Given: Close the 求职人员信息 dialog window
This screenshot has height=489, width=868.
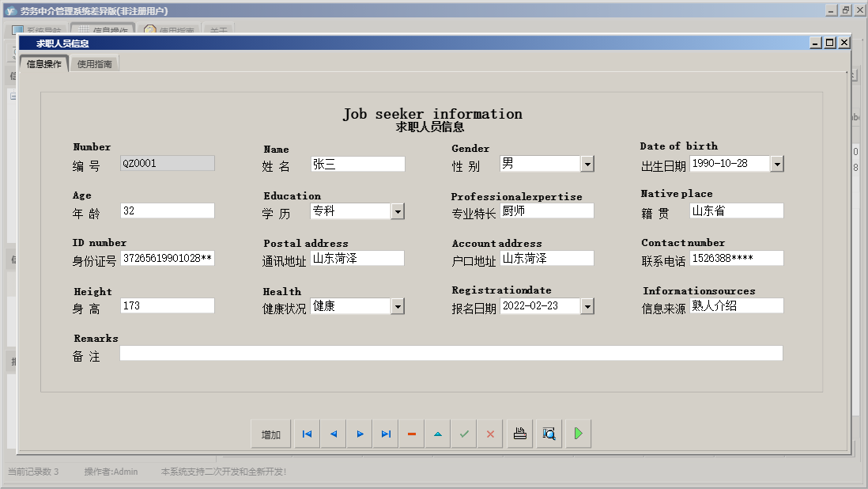Looking at the screenshot, I should pyautogui.click(x=844, y=43).
